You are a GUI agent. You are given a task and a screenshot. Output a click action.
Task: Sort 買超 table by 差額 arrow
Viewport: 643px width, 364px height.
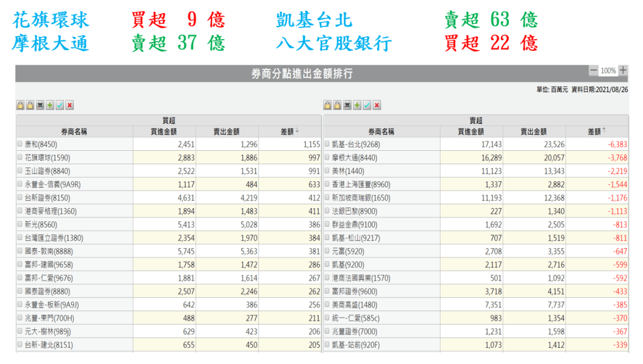pos(297,131)
